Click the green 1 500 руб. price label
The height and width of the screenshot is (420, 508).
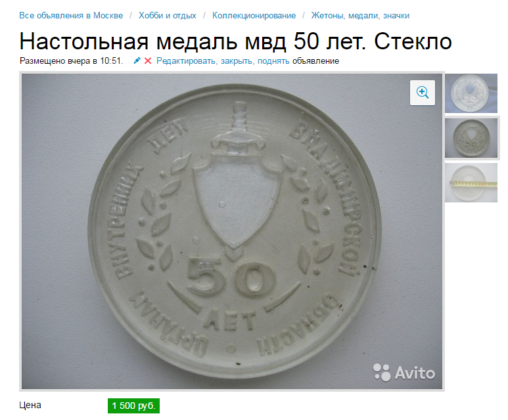[x=133, y=406]
